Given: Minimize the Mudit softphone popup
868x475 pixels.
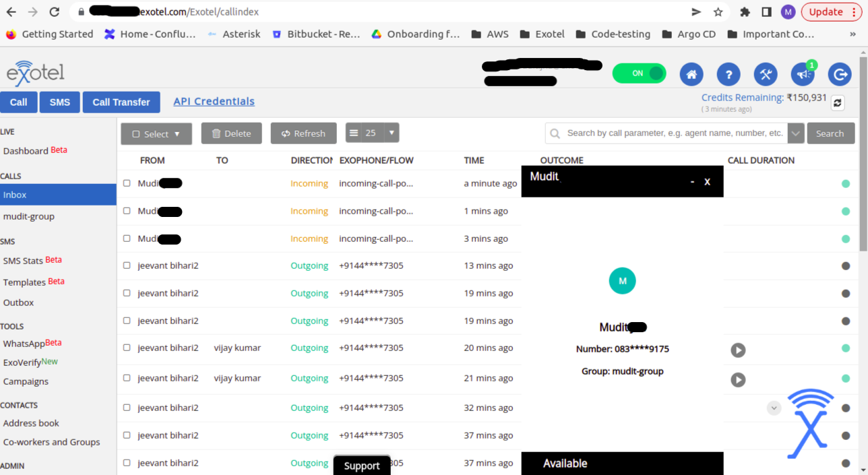Looking at the screenshot, I should pos(692,182).
